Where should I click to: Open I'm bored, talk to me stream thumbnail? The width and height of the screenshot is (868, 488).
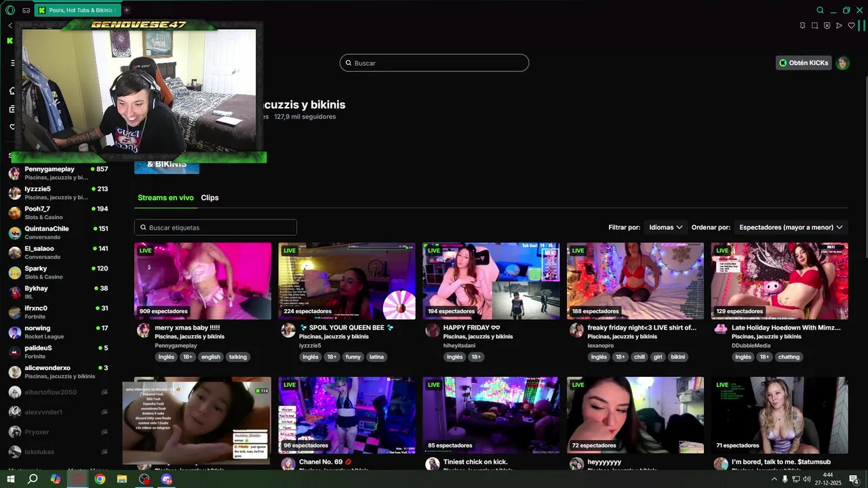(779, 415)
